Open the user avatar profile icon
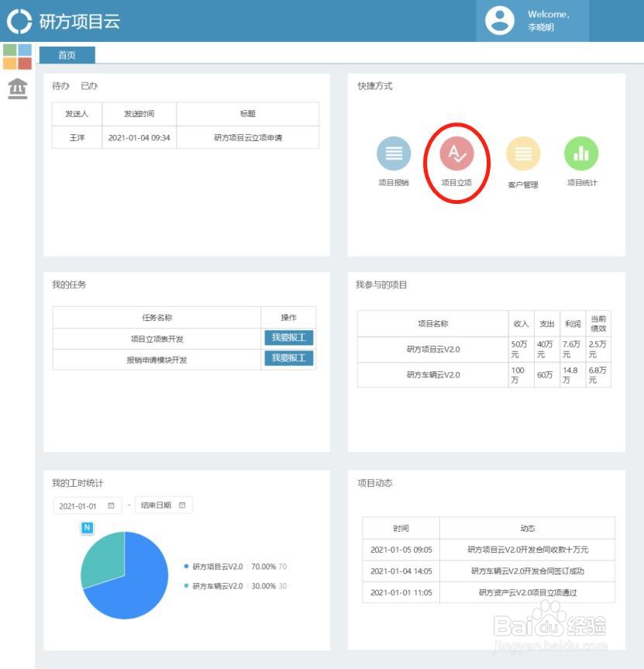Viewport: 644px width, 669px height. (x=499, y=20)
